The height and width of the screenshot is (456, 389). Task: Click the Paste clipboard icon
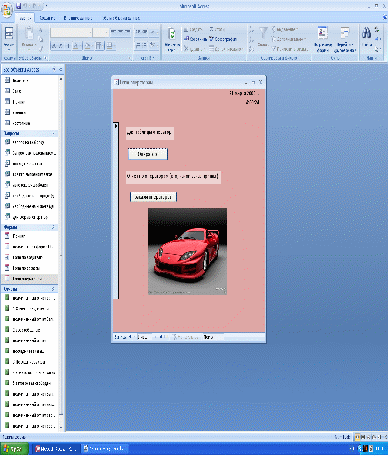coord(29,34)
